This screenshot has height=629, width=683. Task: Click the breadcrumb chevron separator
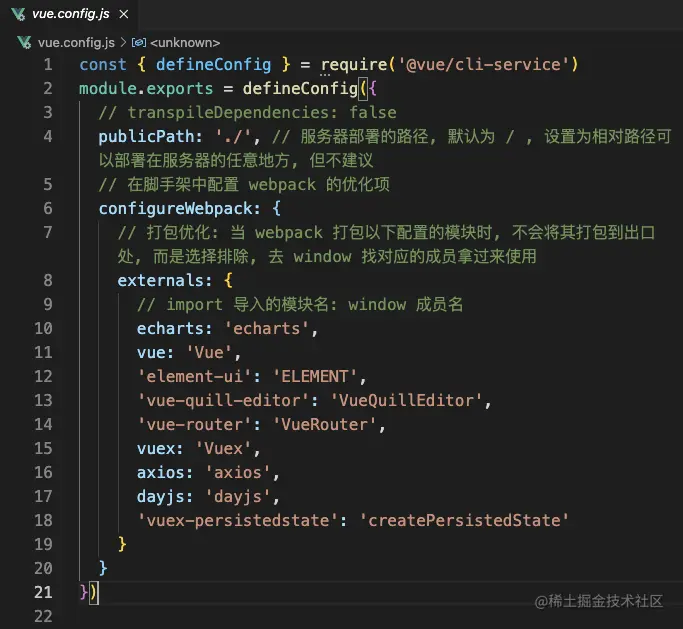pos(123,42)
